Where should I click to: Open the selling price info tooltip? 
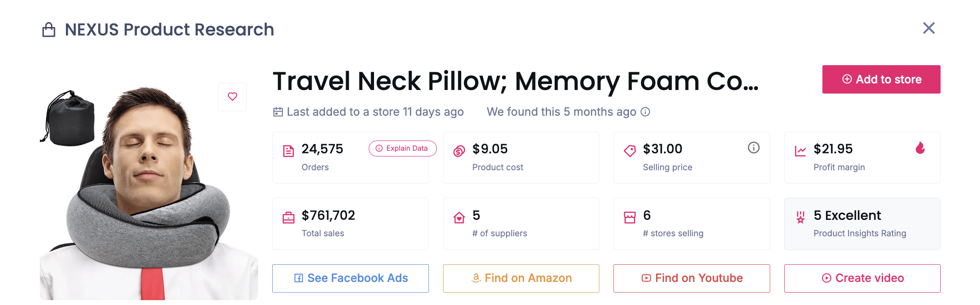(753, 148)
